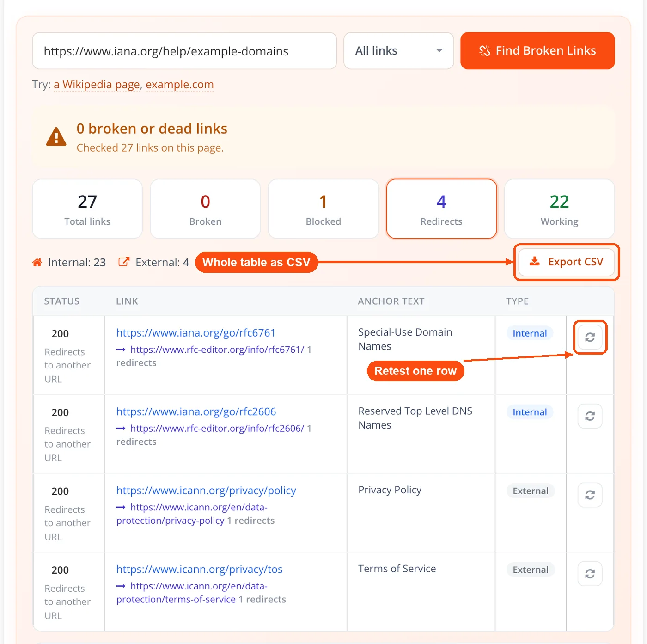Export the table as CSV
This screenshot has width=647, height=644.
pos(567,262)
